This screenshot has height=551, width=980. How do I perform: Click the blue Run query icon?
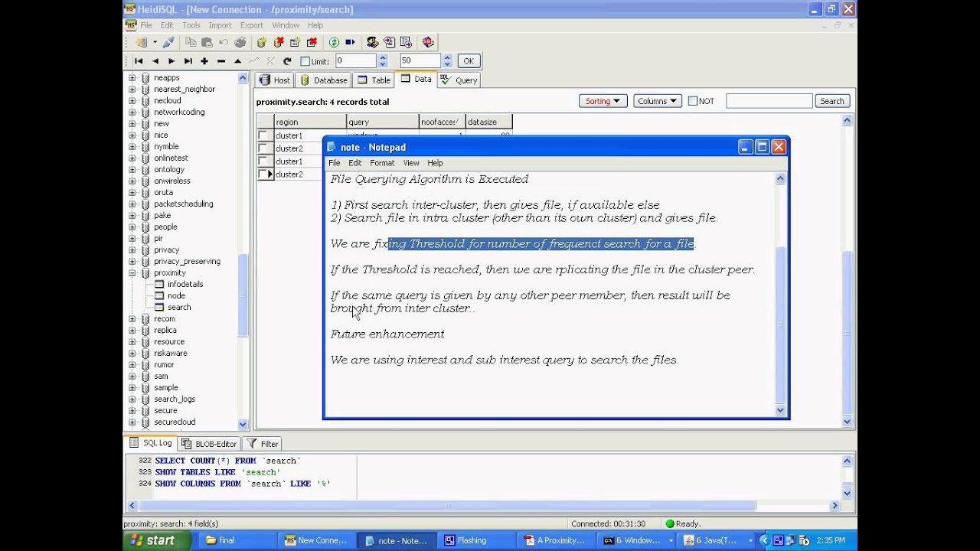[350, 42]
